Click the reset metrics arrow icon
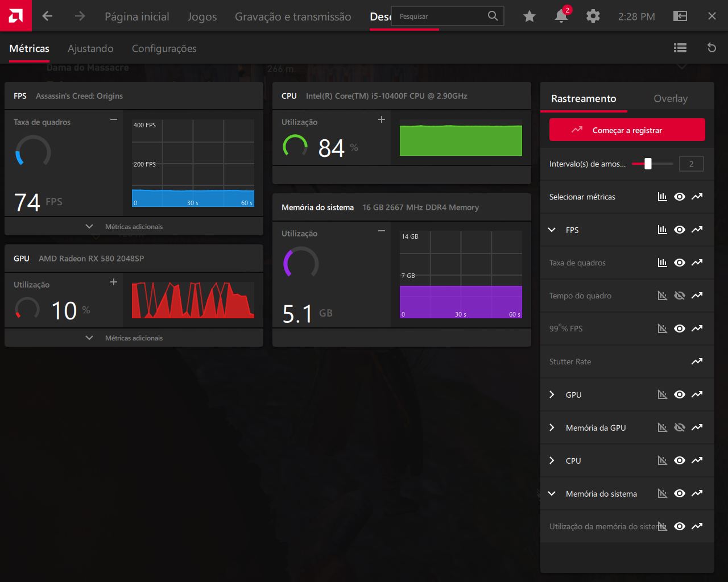The image size is (728, 582). click(x=712, y=48)
